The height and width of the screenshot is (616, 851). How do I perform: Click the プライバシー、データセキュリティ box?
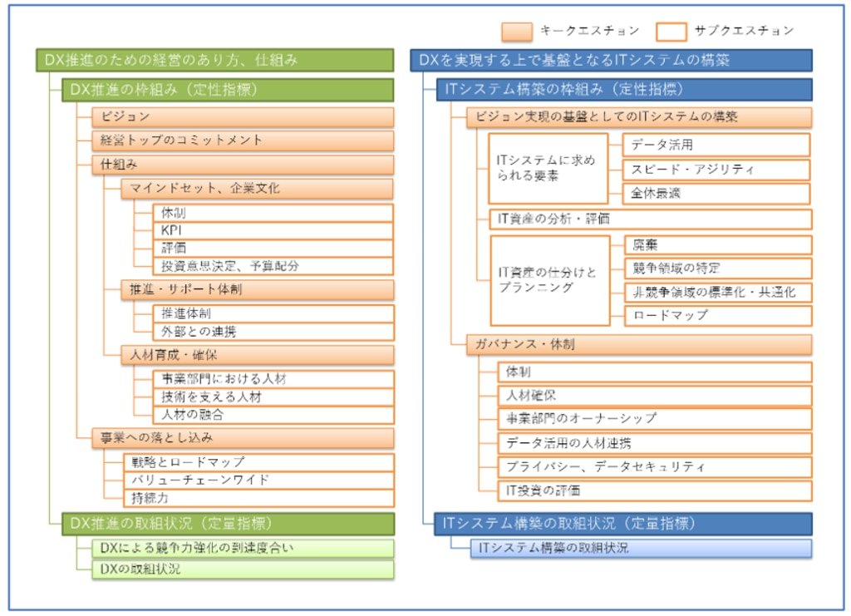(x=655, y=466)
